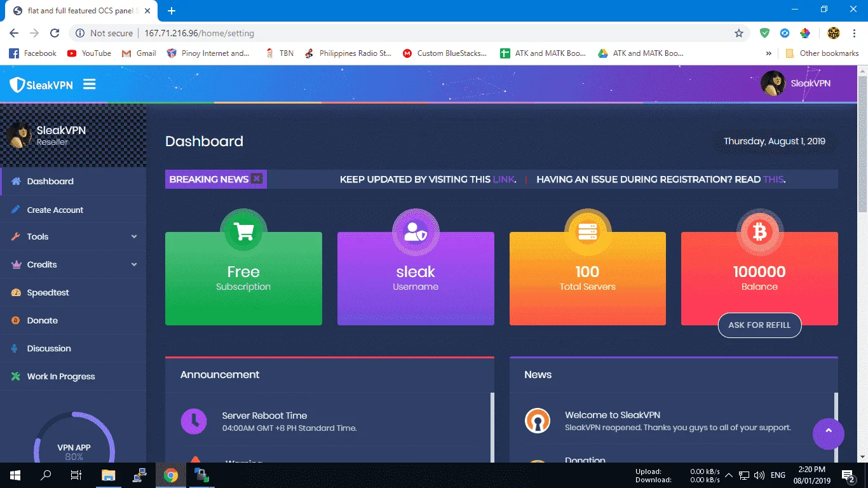868x488 pixels.
Task: Follow the LINK hyperlink in breaking news
Action: (503, 179)
